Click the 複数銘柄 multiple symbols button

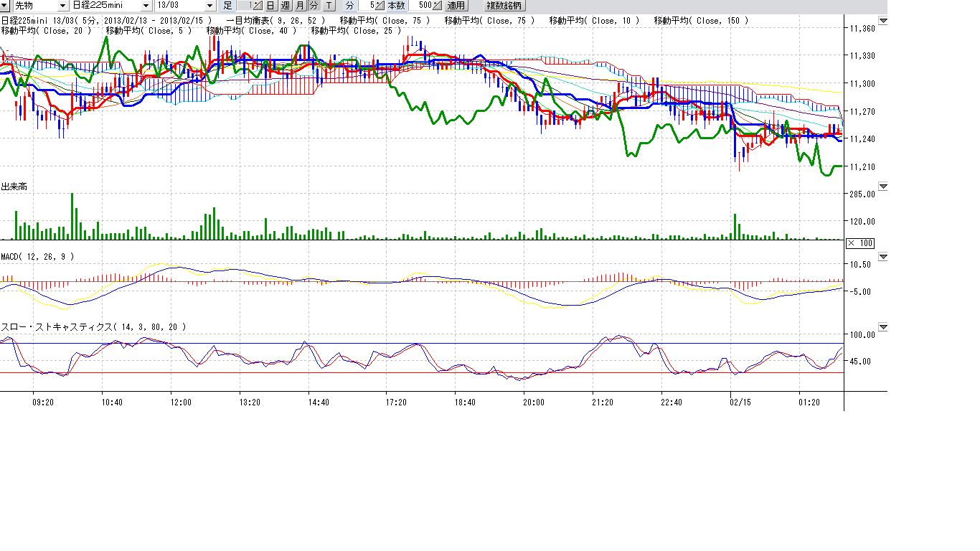point(505,6)
